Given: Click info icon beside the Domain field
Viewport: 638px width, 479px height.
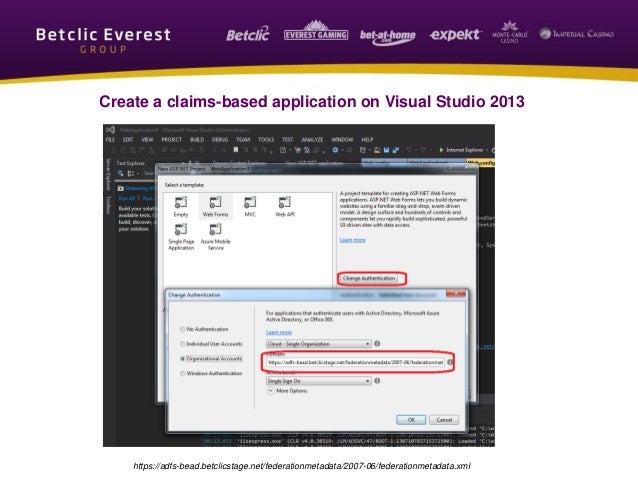Looking at the screenshot, I should [x=450, y=362].
